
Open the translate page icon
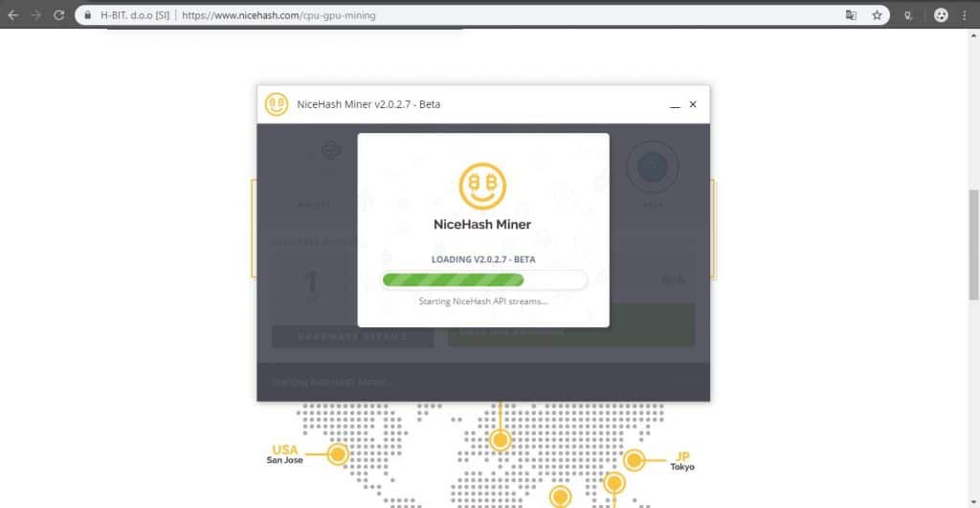851,15
